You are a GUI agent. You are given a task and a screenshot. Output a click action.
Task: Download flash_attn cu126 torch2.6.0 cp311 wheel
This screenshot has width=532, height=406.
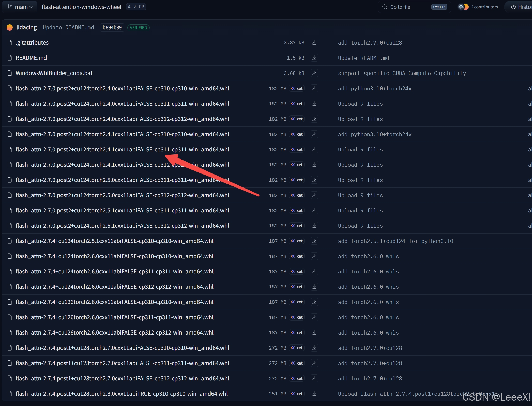click(x=314, y=317)
